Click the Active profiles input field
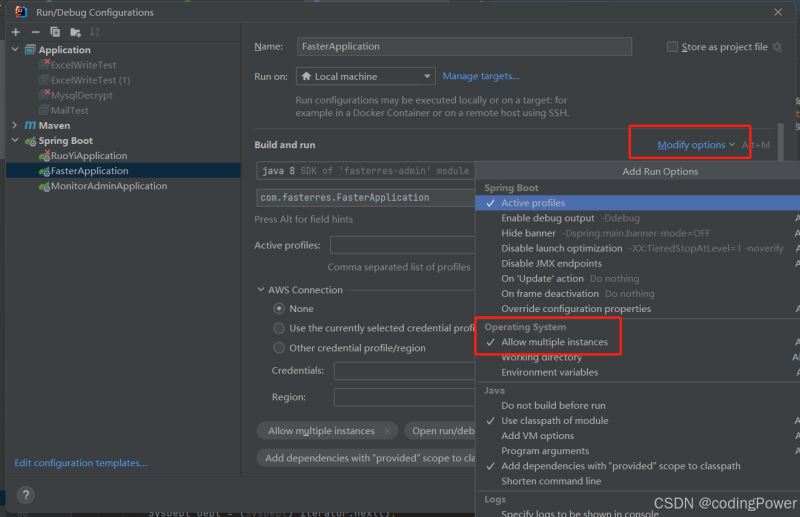Screen dimensions: 800x517 [x=403, y=245]
